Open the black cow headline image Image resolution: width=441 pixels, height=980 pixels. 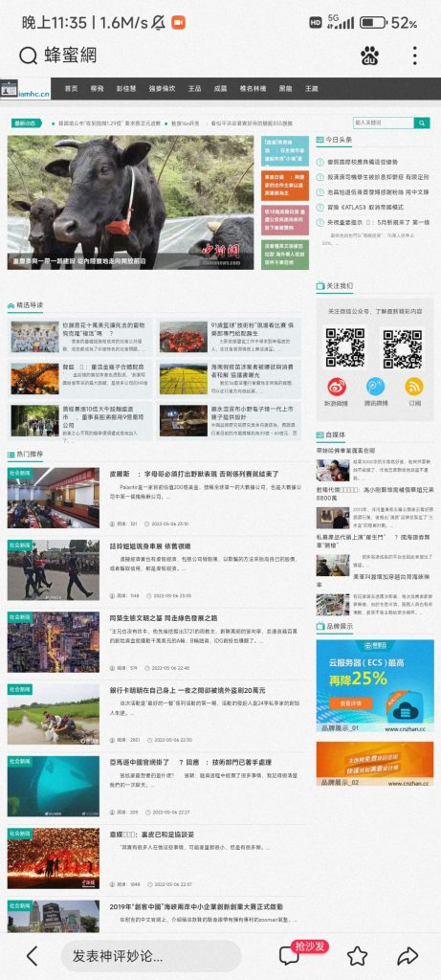point(130,203)
